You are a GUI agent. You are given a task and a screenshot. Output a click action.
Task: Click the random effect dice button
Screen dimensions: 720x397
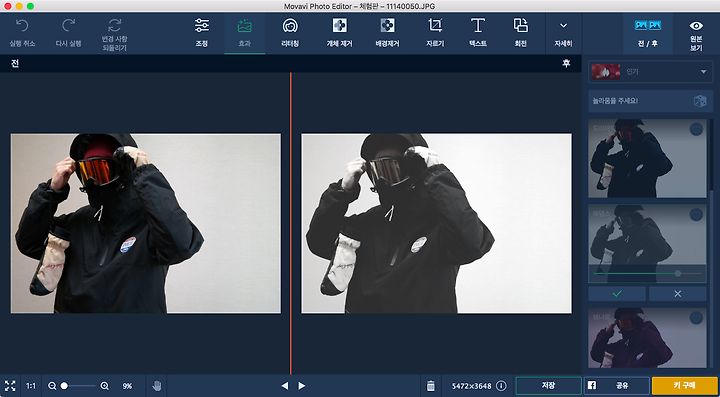700,101
